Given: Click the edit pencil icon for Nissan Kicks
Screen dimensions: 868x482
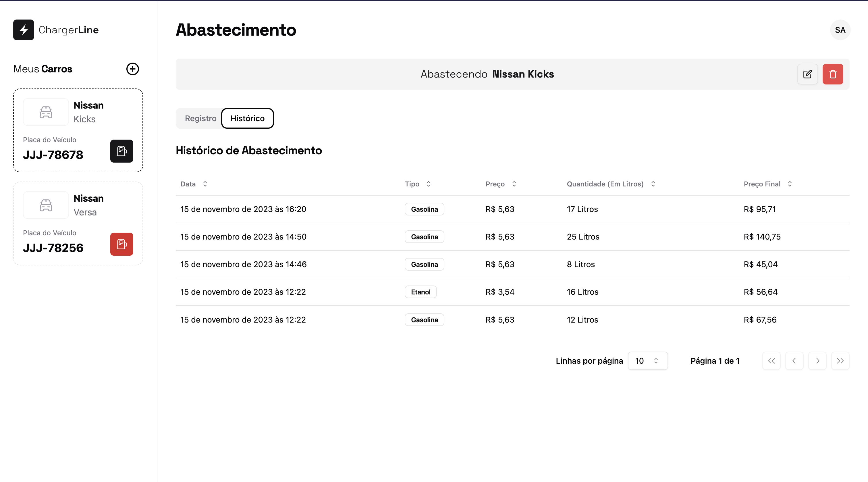Looking at the screenshot, I should tap(807, 74).
